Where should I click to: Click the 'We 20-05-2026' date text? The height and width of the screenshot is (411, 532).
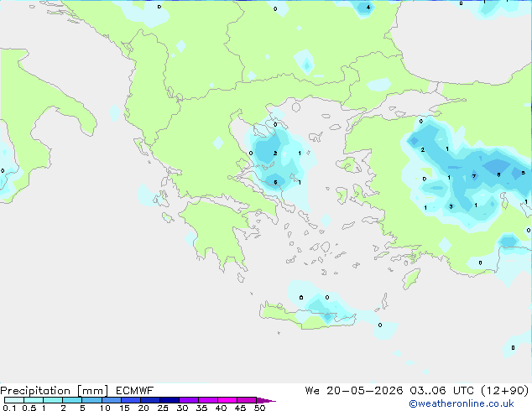(354, 391)
